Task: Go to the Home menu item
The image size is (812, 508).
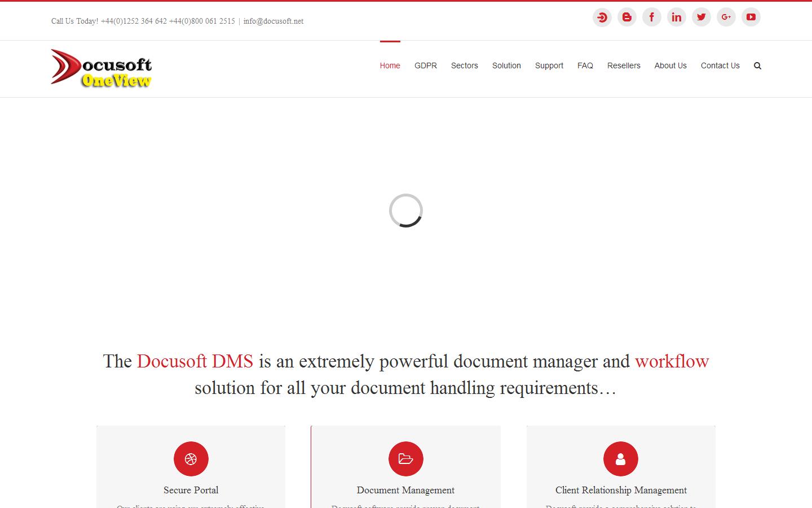Action: (390, 65)
